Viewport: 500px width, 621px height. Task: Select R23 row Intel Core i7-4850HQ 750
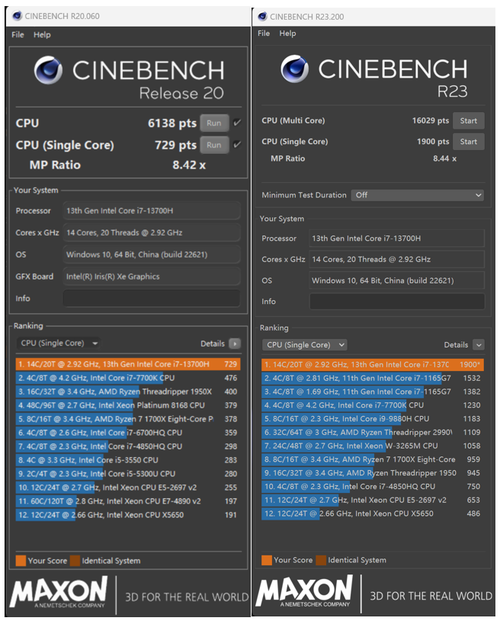(373, 486)
